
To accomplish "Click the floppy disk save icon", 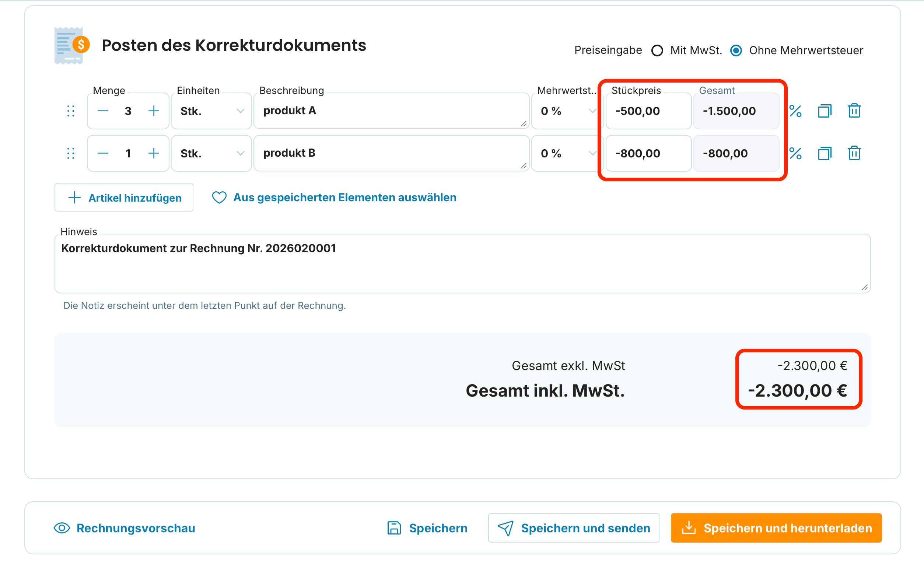I will click(394, 528).
